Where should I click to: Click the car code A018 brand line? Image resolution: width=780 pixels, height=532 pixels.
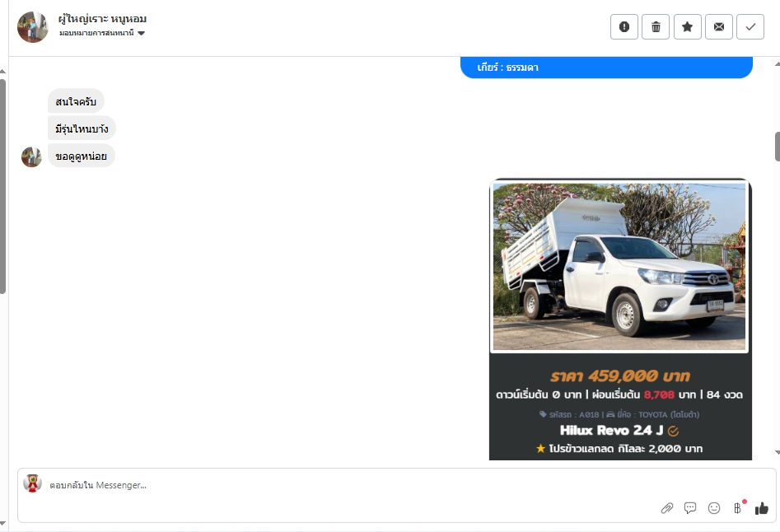[x=619, y=414]
